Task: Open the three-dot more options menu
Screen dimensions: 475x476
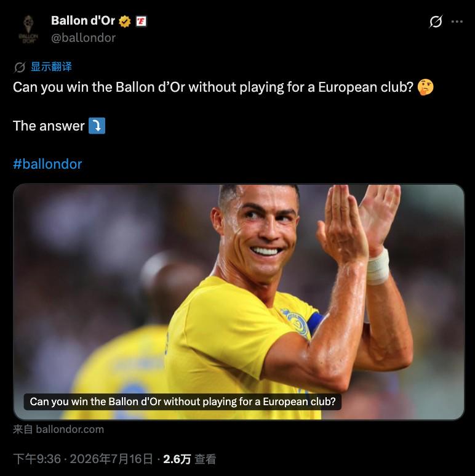Action: pyautogui.click(x=457, y=22)
